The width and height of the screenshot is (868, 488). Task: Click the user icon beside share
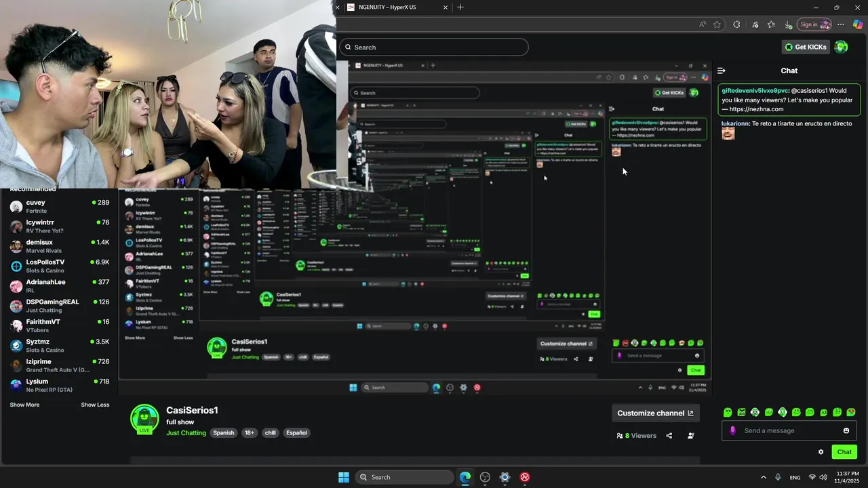click(x=691, y=436)
